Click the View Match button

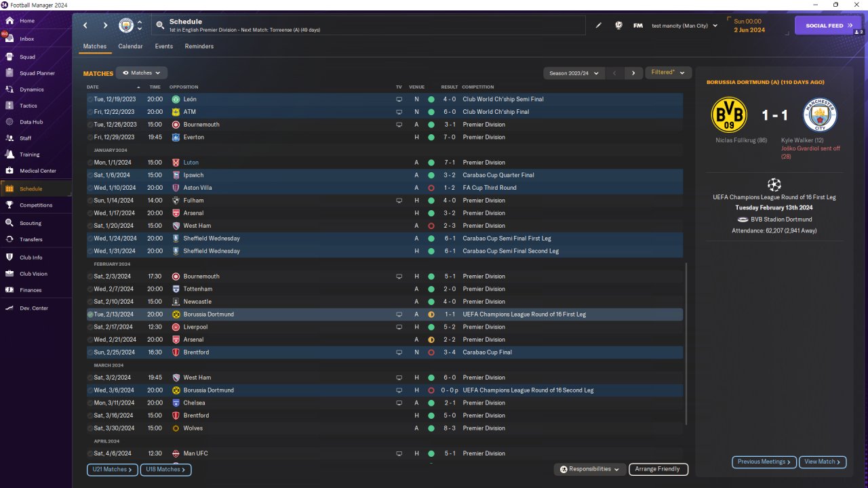coord(823,462)
